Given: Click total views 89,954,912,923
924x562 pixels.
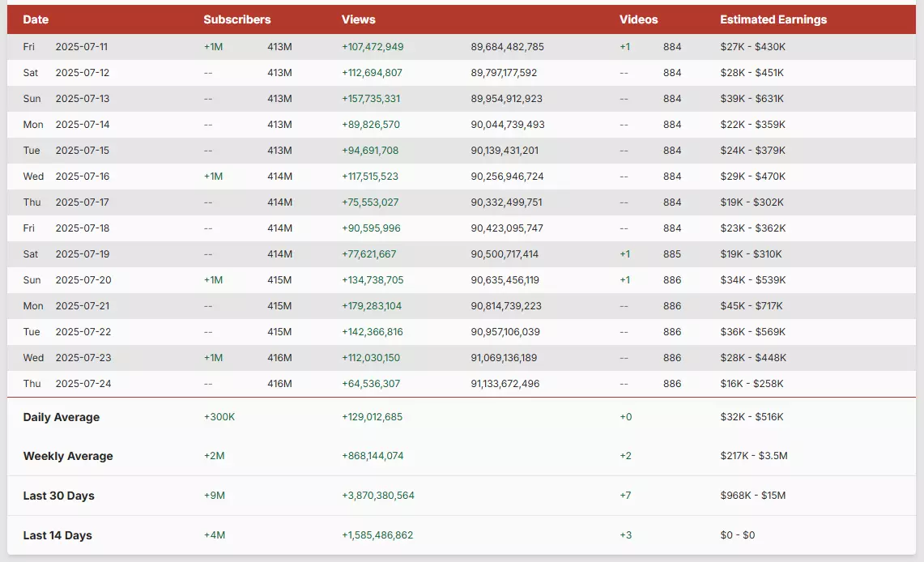Looking at the screenshot, I should (506, 98).
